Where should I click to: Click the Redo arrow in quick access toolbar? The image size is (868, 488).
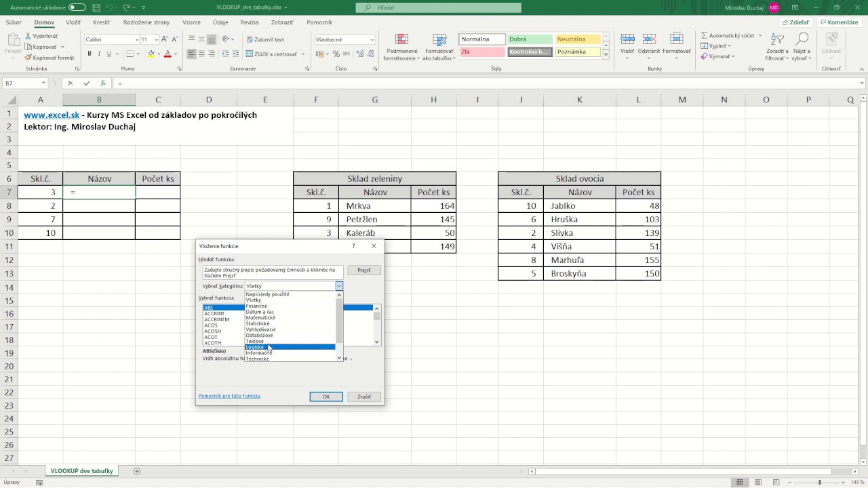tap(128, 7)
